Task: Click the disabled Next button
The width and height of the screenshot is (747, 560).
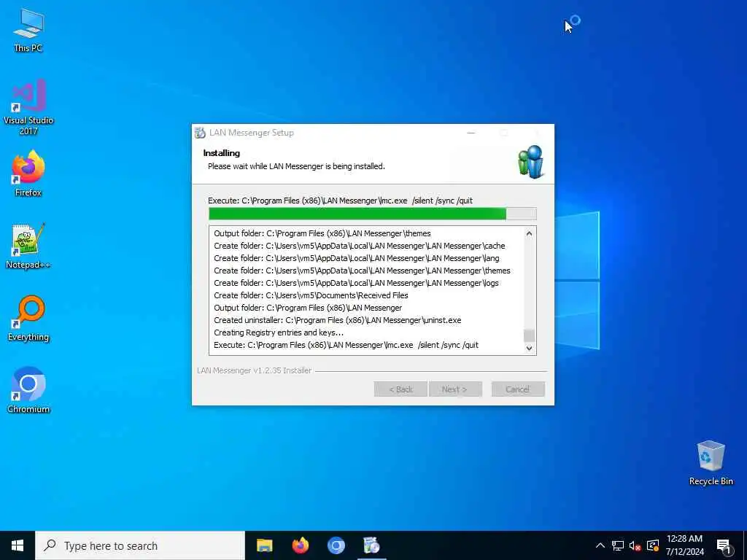Action: point(455,389)
